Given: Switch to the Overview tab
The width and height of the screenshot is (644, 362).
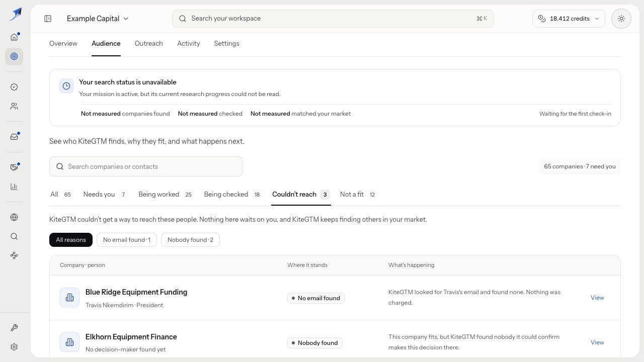Looking at the screenshot, I should pyautogui.click(x=63, y=44).
